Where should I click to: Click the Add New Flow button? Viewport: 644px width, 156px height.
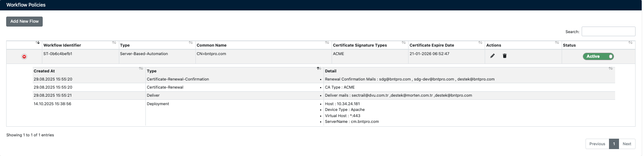tap(24, 22)
